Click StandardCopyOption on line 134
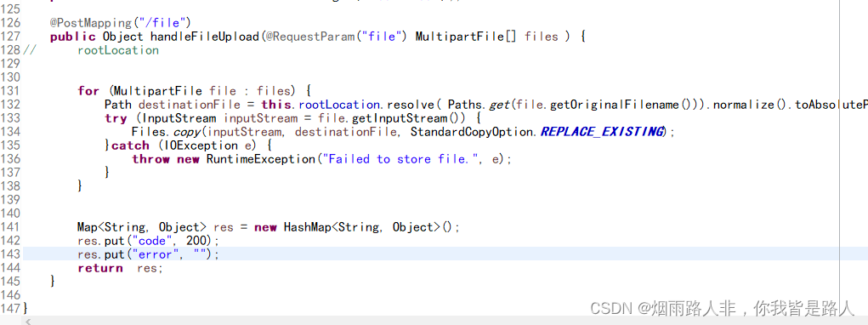The image size is (868, 325). pos(473,132)
